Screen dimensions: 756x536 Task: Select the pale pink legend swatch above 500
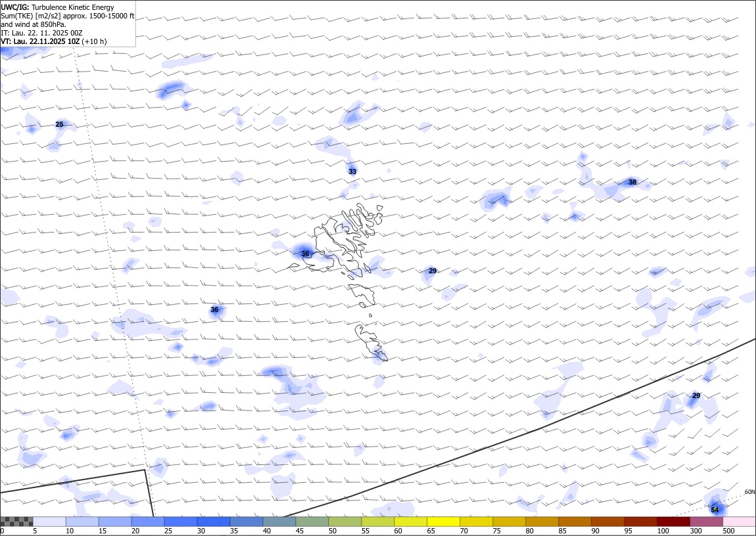pyautogui.click(x=739, y=522)
